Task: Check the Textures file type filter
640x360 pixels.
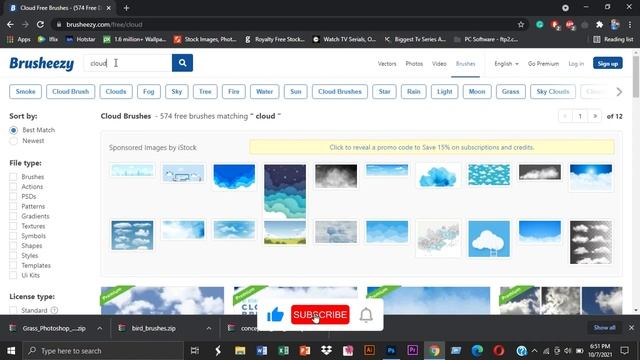Action: pyautogui.click(x=13, y=226)
